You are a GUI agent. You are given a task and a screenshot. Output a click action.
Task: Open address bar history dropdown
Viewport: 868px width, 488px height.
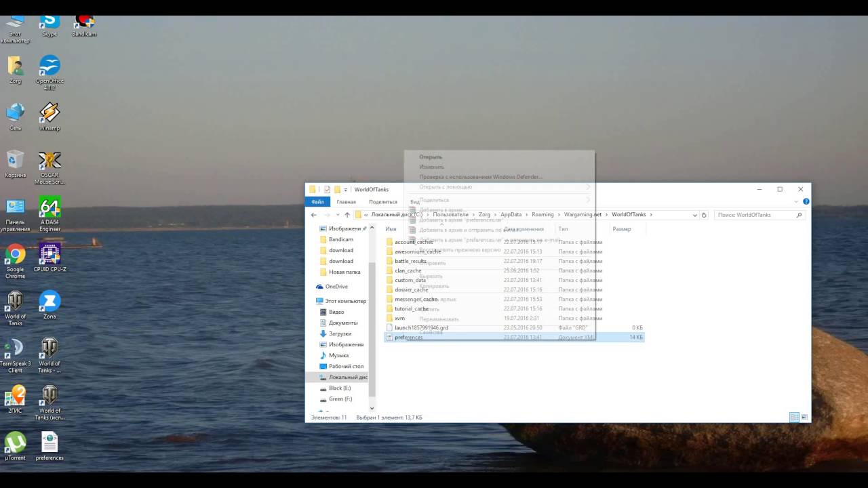tap(694, 215)
